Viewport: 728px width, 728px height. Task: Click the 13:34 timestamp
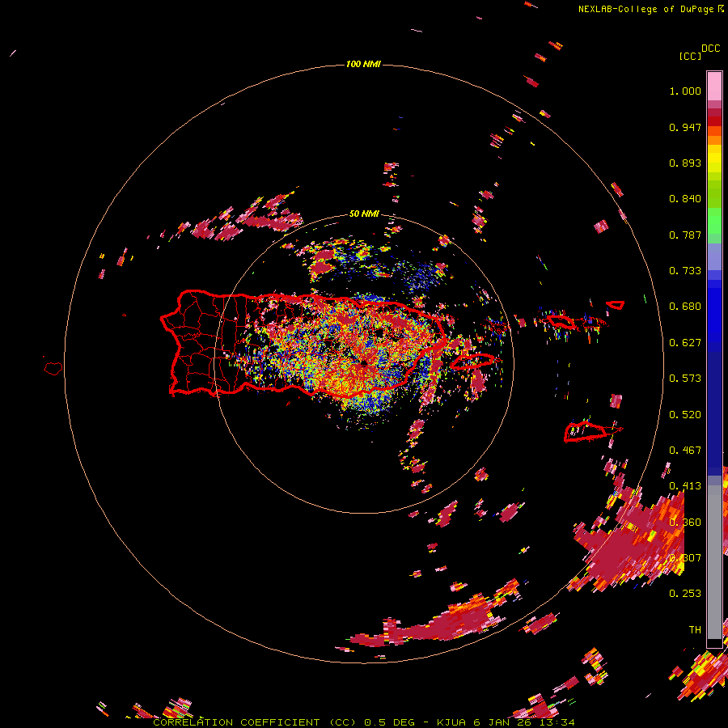click(x=557, y=722)
